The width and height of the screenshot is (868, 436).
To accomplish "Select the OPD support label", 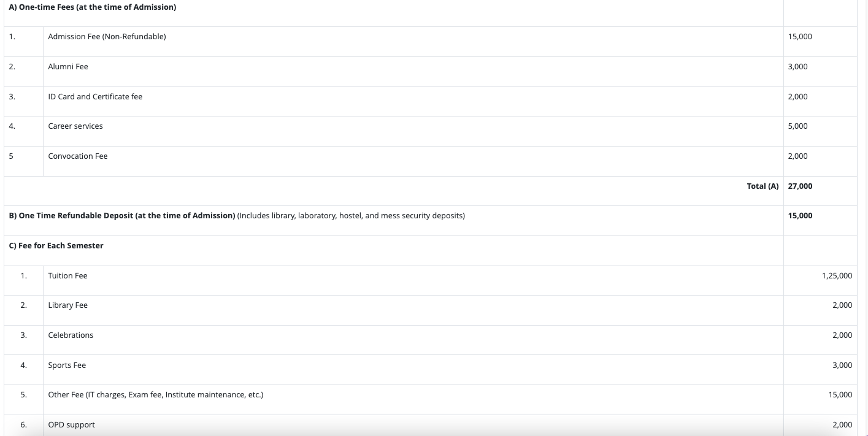I will [x=72, y=425].
